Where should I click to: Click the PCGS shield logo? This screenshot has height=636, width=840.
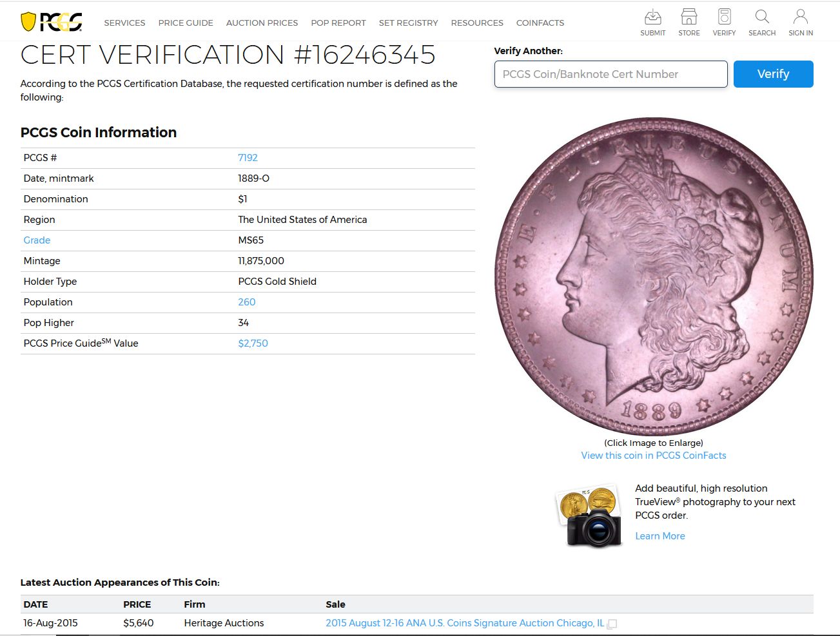tap(52, 22)
